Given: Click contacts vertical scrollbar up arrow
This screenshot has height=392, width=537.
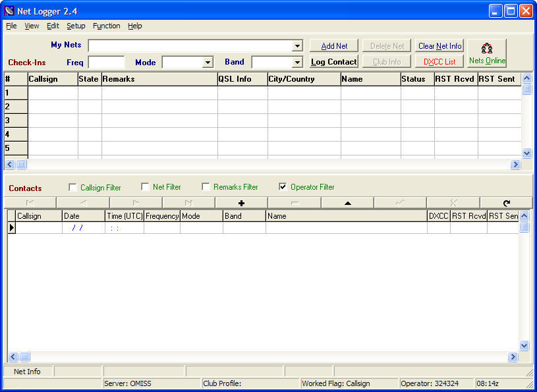Looking at the screenshot, I should (x=524, y=215).
